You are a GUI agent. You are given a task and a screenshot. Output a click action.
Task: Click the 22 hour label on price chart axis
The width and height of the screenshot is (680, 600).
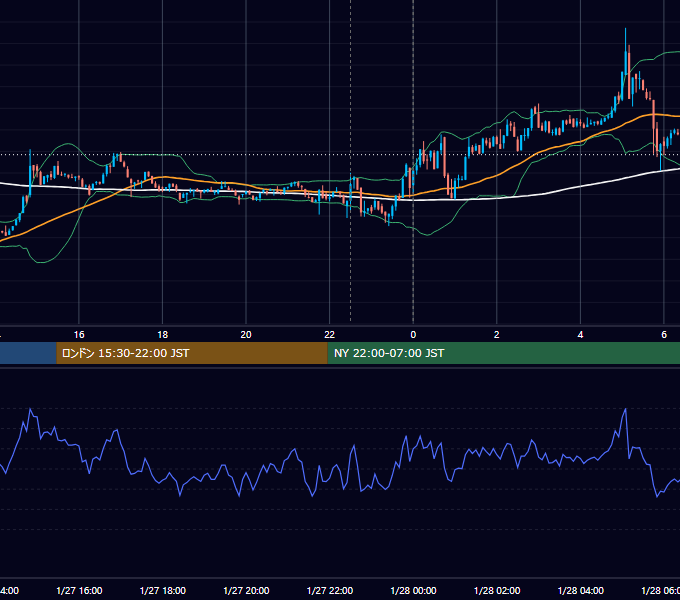point(330,335)
